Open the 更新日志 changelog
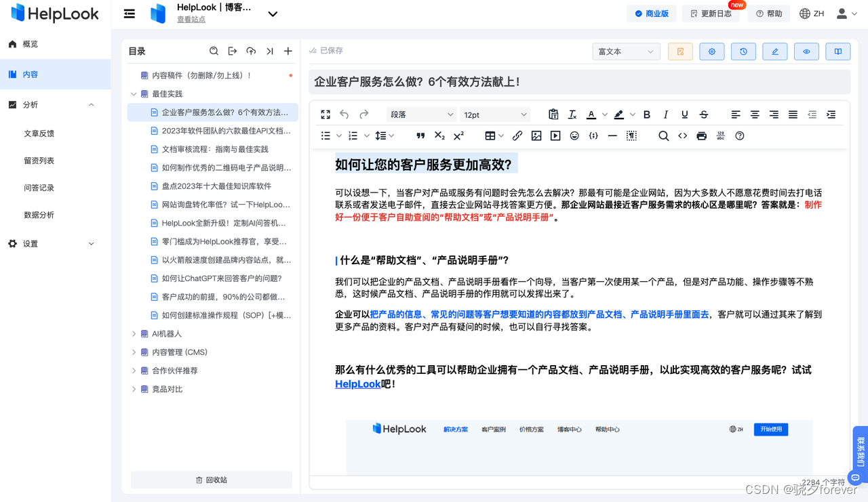This screenshot has height=502, width=868. 711,14
